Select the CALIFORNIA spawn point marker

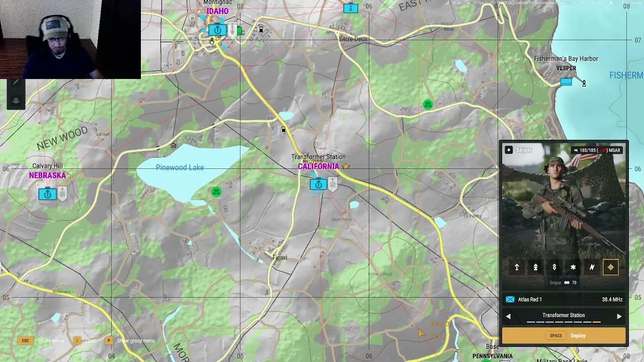pos(318,185)
